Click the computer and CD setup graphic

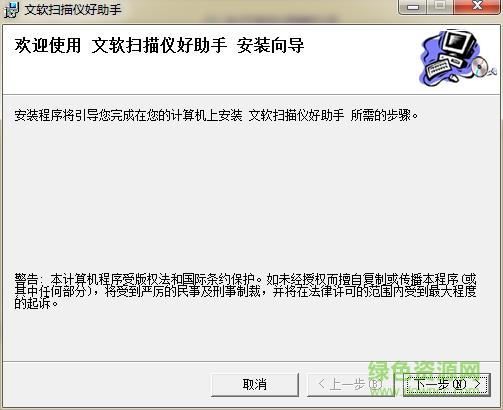point(457,58)
